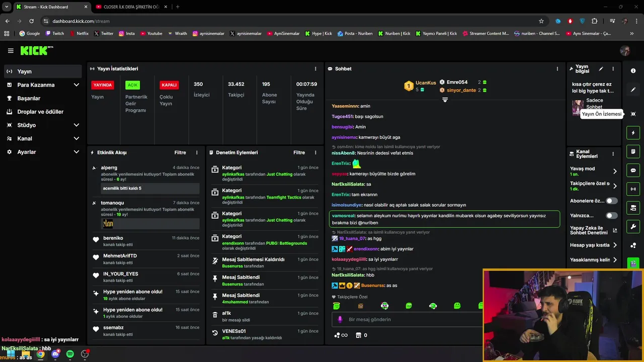Click the dashboard.kick.com address bar

289,21
